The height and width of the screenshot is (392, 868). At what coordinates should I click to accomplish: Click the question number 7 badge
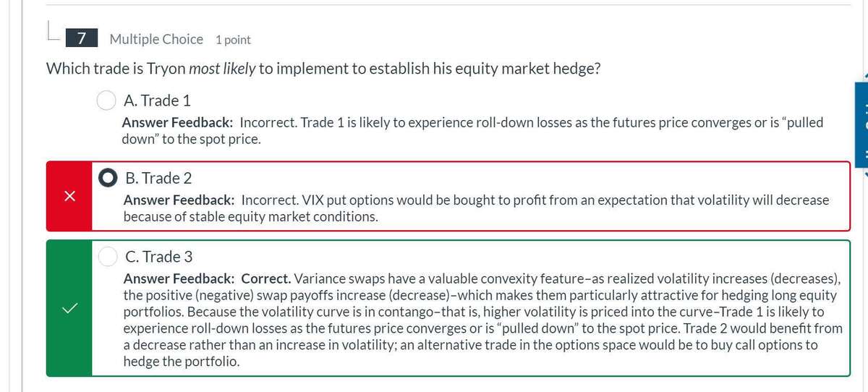[82, 39]
